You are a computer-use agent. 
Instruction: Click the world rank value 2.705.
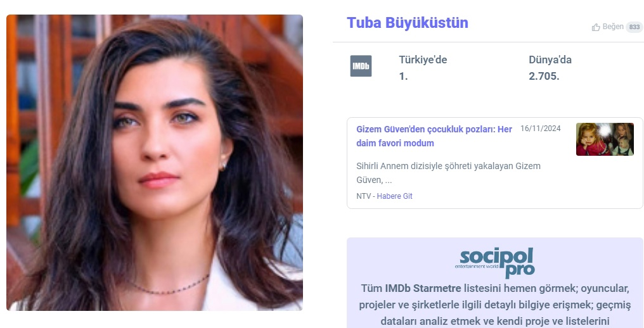pos(544,77)
